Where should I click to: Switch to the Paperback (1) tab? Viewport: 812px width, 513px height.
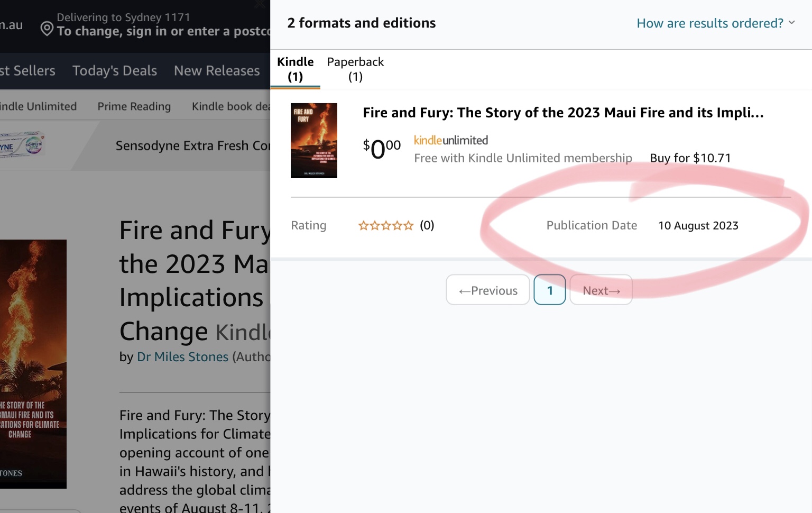(x=355, y=69)
